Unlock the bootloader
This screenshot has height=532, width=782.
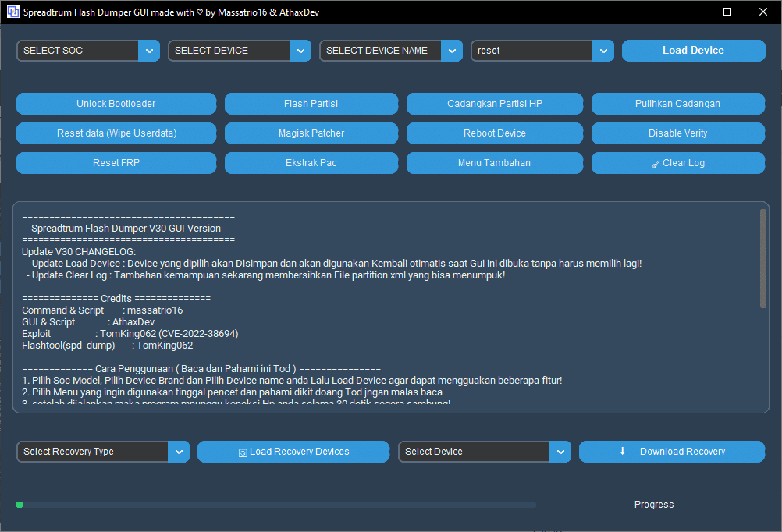(116, 103)
